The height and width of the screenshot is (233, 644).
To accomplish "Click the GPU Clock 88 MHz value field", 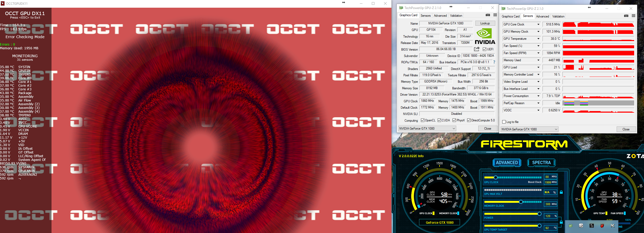I will [x=551, y=177].
